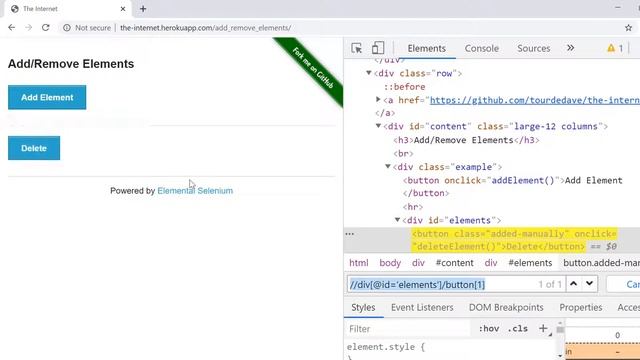Open the github.com/tourdedave href link
640x360 pixels.
[535, 100]
